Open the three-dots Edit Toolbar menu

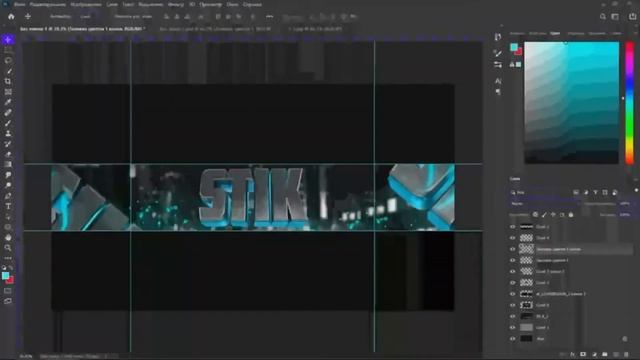8,258
